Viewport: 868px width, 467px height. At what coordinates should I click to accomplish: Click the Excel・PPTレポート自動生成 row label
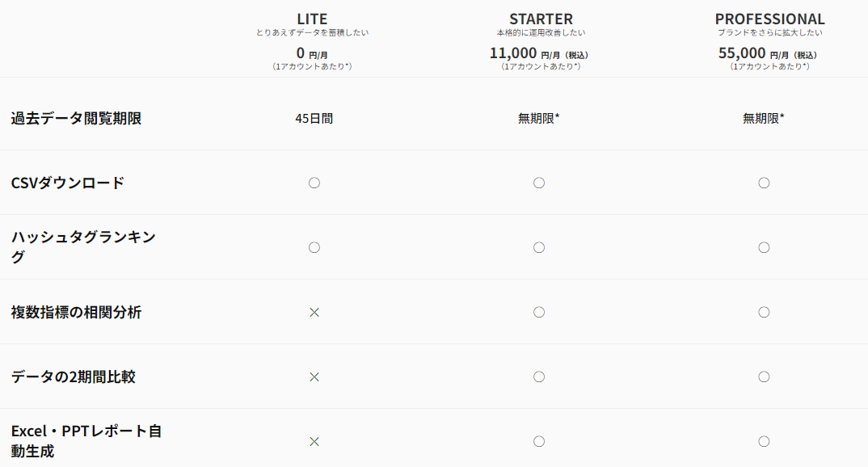[86, 440]
